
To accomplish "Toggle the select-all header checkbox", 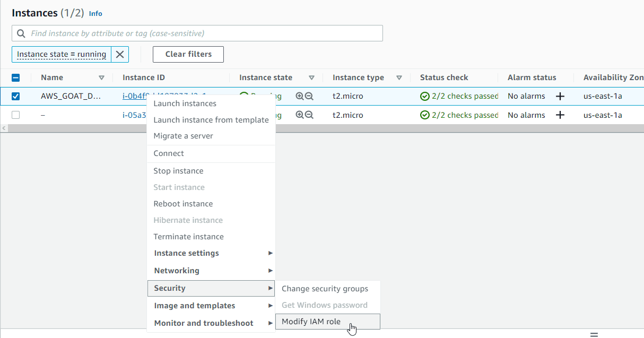I will pyautogui.click(x=16, y=77).
